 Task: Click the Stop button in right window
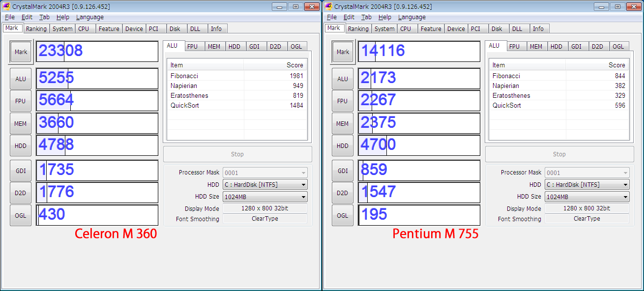click(559, 154)
